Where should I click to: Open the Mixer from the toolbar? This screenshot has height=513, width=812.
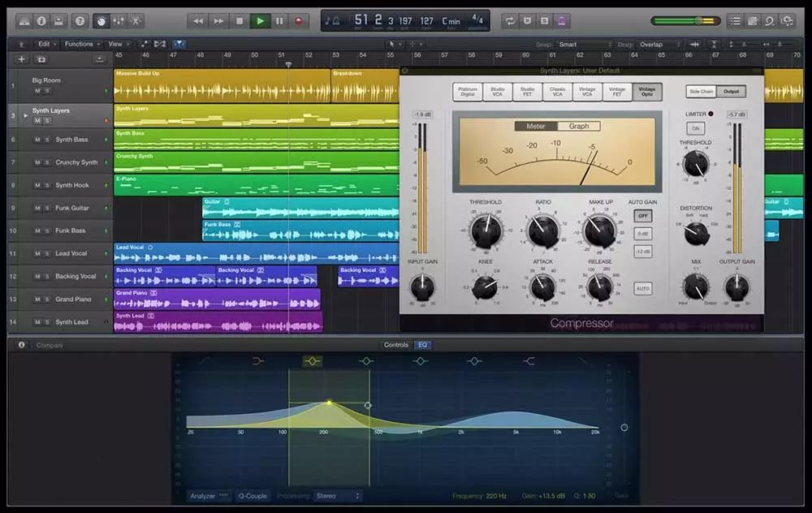[118, 20]
